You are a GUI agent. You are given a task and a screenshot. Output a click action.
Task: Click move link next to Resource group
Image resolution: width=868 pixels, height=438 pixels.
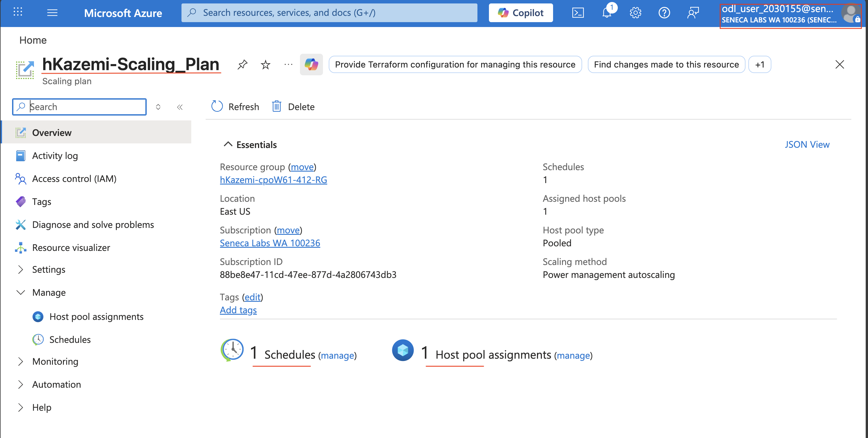[x=302, y=167]
